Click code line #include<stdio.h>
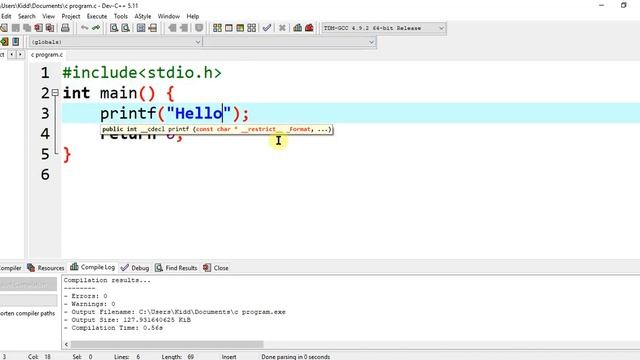This screenshot has width=640, height=360. click(x=142, y=73)
